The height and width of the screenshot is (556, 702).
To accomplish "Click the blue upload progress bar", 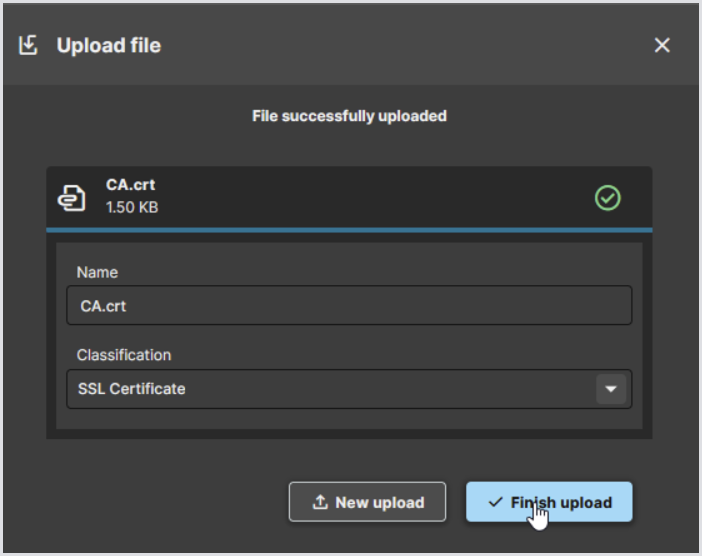I will pos(349,230).
